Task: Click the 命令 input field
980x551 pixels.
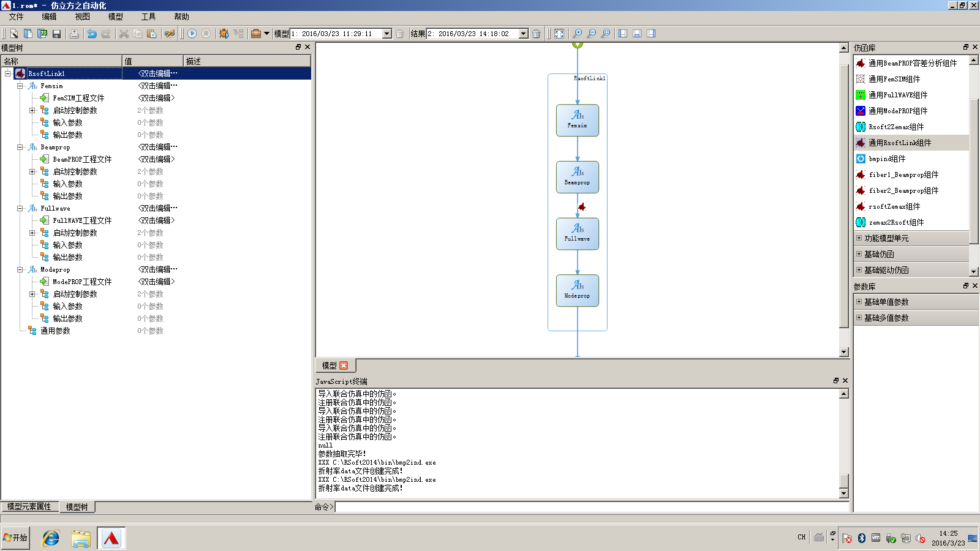Action: point(591,507)
